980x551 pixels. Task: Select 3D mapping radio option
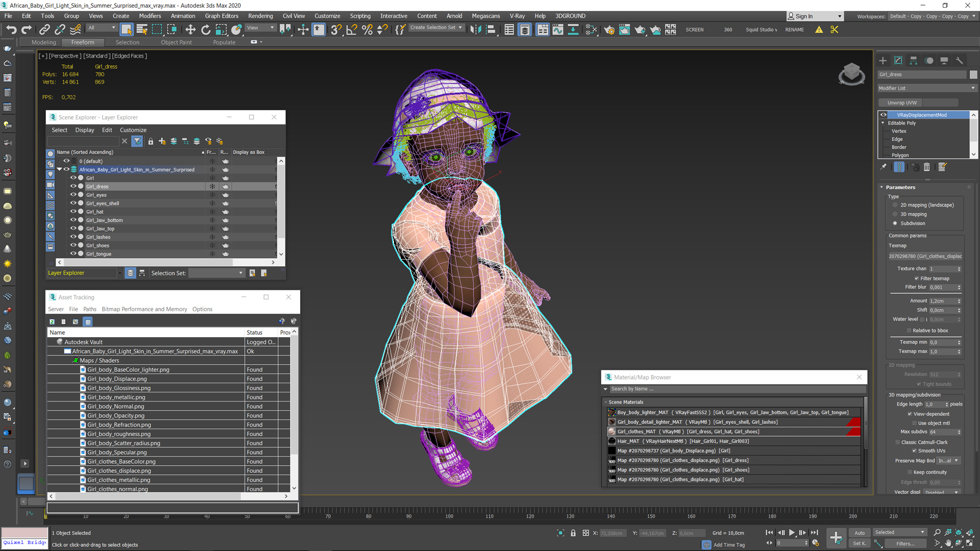click(x=895, y=214)
